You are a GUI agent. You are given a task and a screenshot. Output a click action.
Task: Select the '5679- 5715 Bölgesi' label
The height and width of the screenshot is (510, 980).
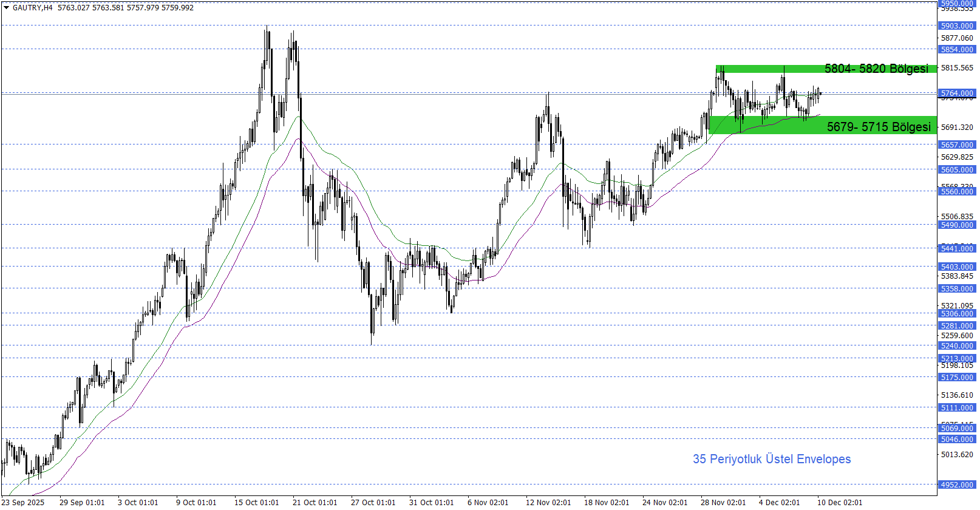[879, 126]
